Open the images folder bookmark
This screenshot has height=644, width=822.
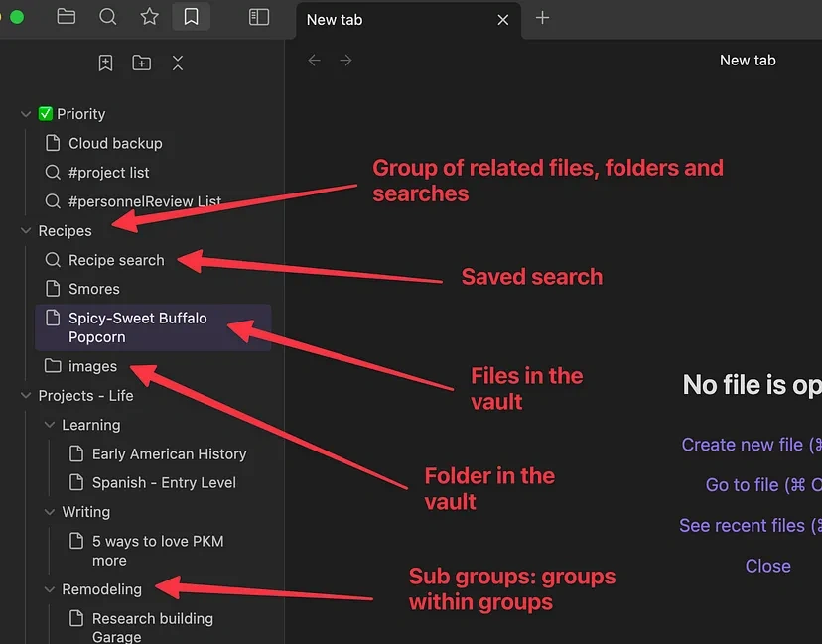point(92,366)
